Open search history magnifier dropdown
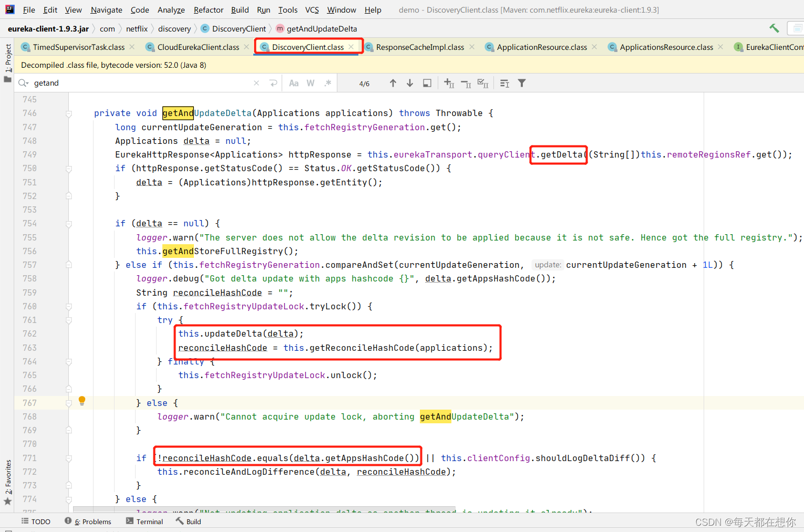The image size is (804, 532). [x=24, y=83]
